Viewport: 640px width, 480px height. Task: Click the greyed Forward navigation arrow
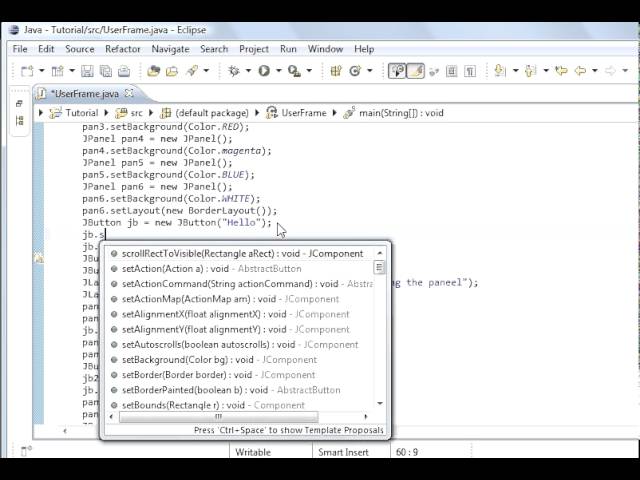point(610,71)
